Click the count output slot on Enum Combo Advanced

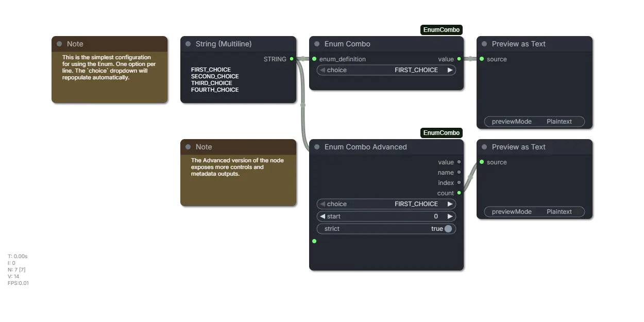pos(459,193)
